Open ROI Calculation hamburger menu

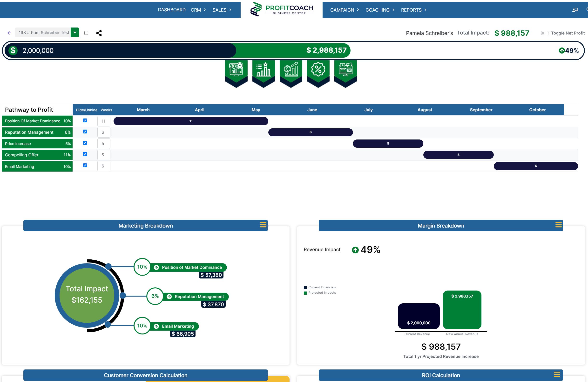[557, 374]
